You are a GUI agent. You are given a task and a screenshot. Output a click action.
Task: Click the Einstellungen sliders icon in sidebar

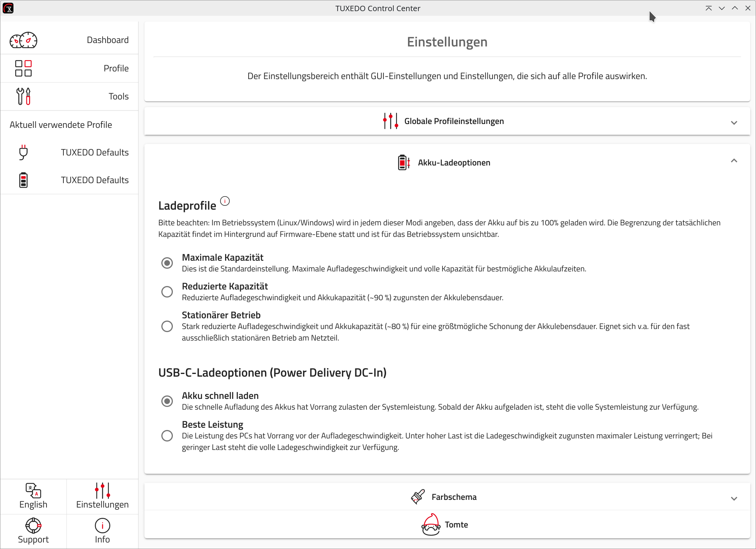[x=103, y=490]
